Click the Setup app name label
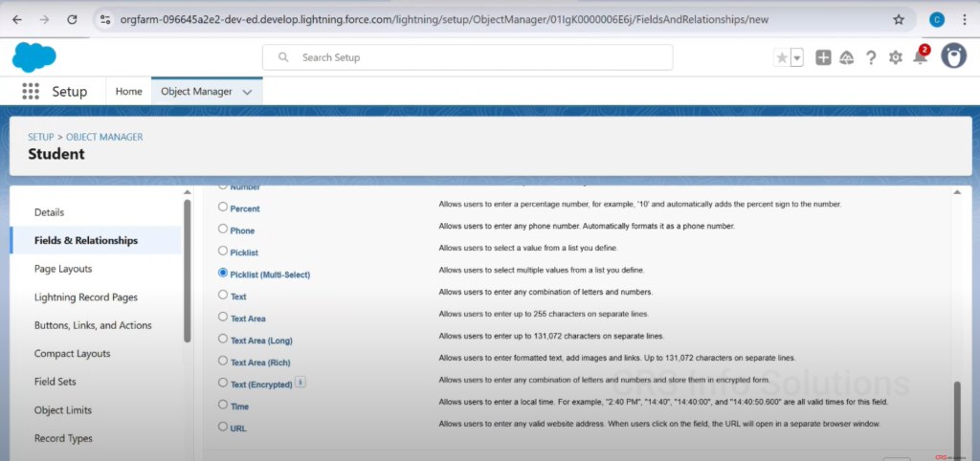980x461 pixels. (69, 92)
